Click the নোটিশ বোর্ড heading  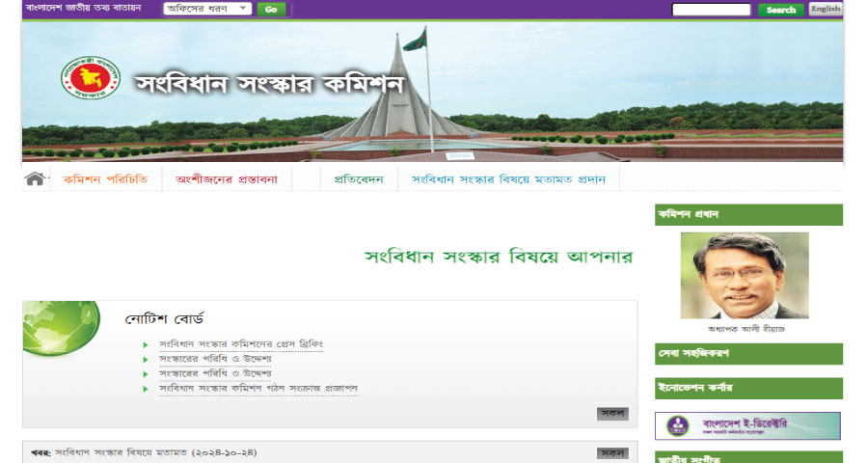coord(164,319)
